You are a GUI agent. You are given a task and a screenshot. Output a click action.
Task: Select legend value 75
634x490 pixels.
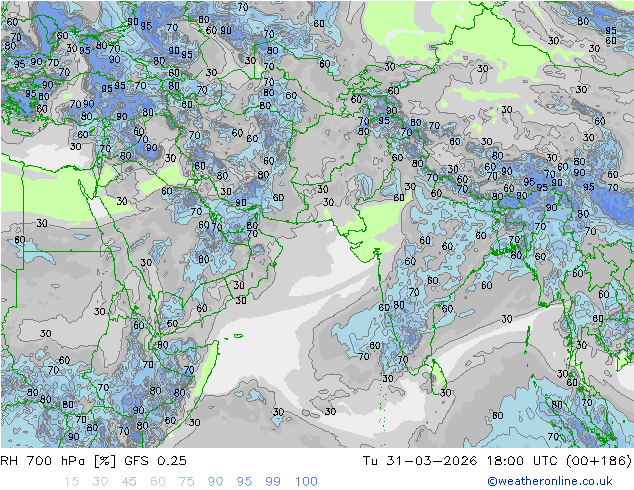tap(186, 482)
